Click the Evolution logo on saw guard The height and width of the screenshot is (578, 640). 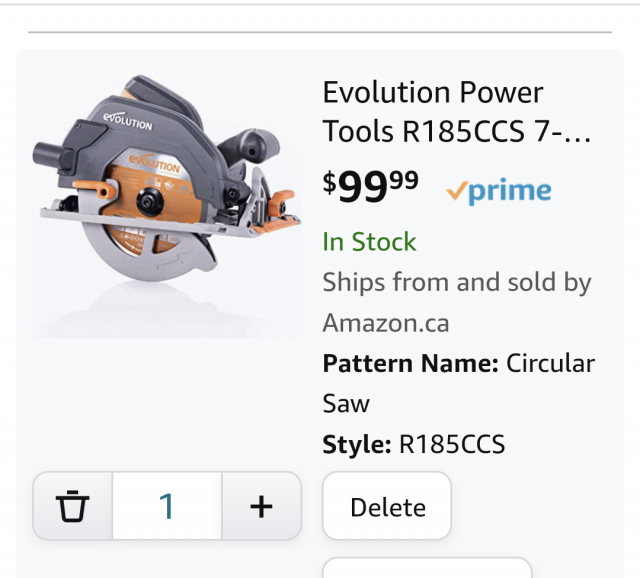pyautogui.click(x=128, y=121)
